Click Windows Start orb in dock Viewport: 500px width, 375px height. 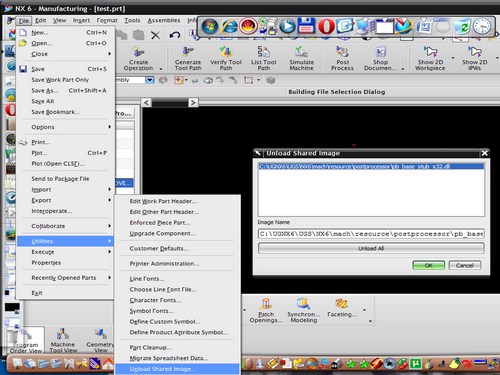(210, 26)
